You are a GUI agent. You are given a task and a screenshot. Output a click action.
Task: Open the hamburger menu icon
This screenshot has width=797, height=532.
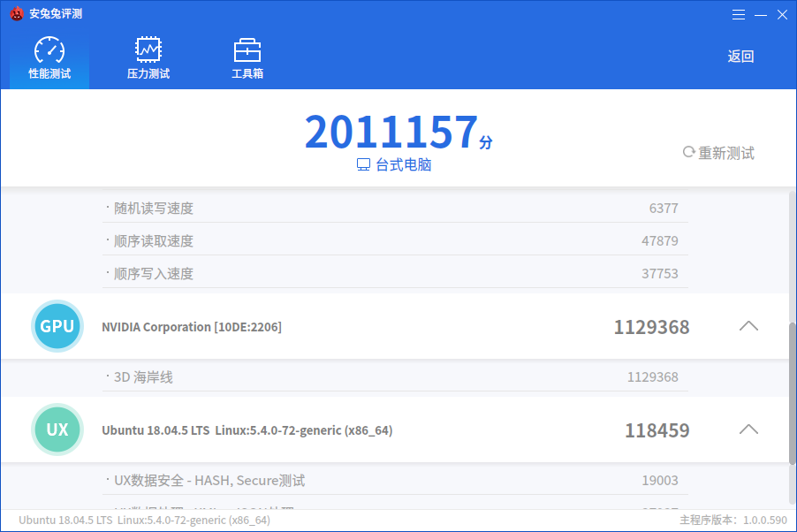click(x=739, y=15)
